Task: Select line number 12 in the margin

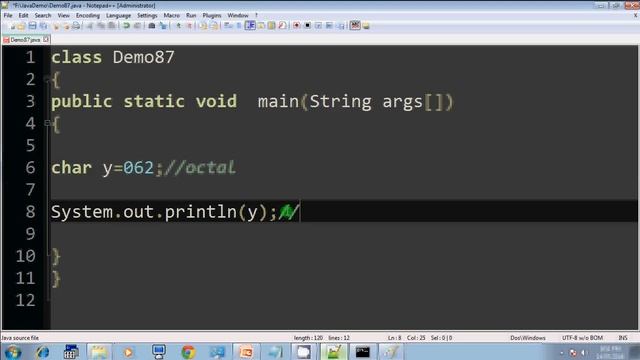Action: point(25,300)
